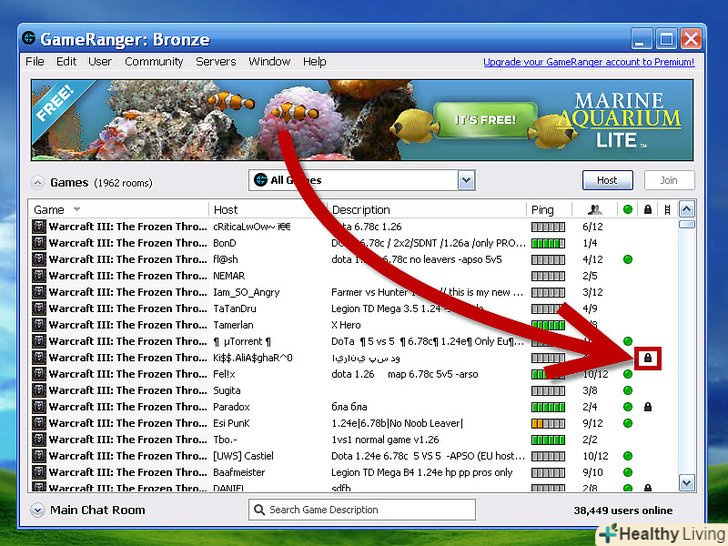Open the Servers menu

pos(216,61)
